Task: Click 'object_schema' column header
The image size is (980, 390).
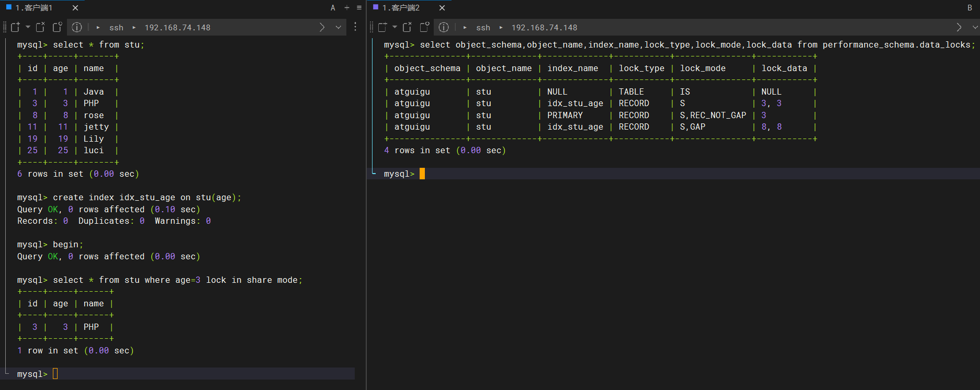Action: (x=427, y=68)
